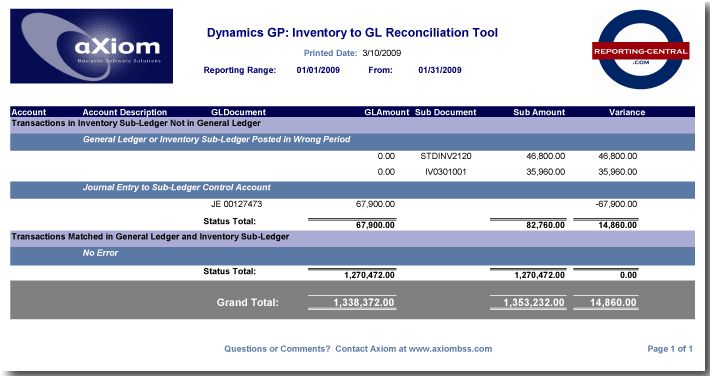Click sub document STDINV2120
This screenshot has height=378, width=712.
(446, 156)
